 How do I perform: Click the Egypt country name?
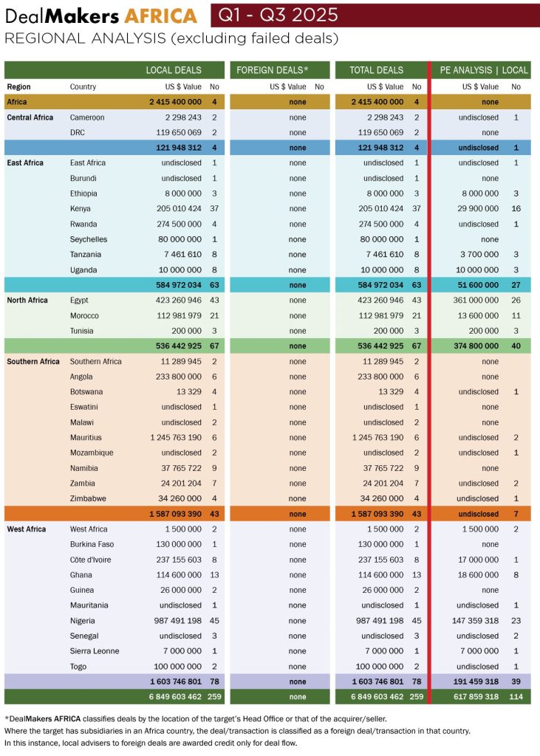click(x=80, y=300)
